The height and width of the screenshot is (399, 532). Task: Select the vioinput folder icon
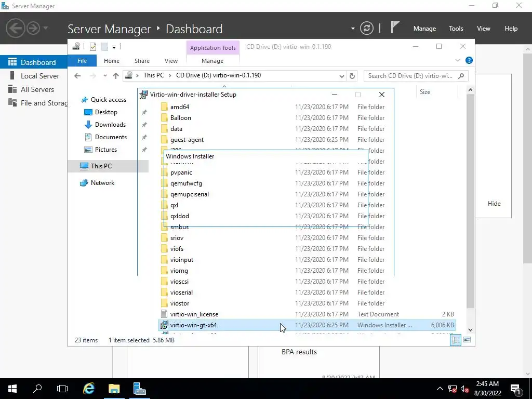click(164, 260)
